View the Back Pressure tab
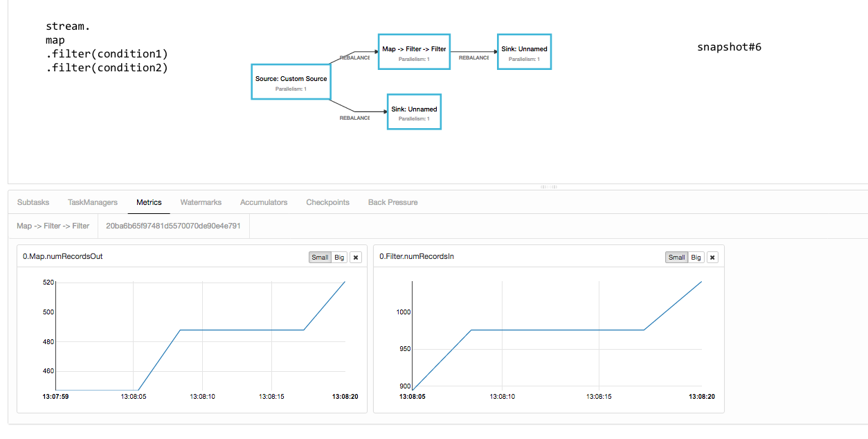The image size is (868, 439). 392,202
